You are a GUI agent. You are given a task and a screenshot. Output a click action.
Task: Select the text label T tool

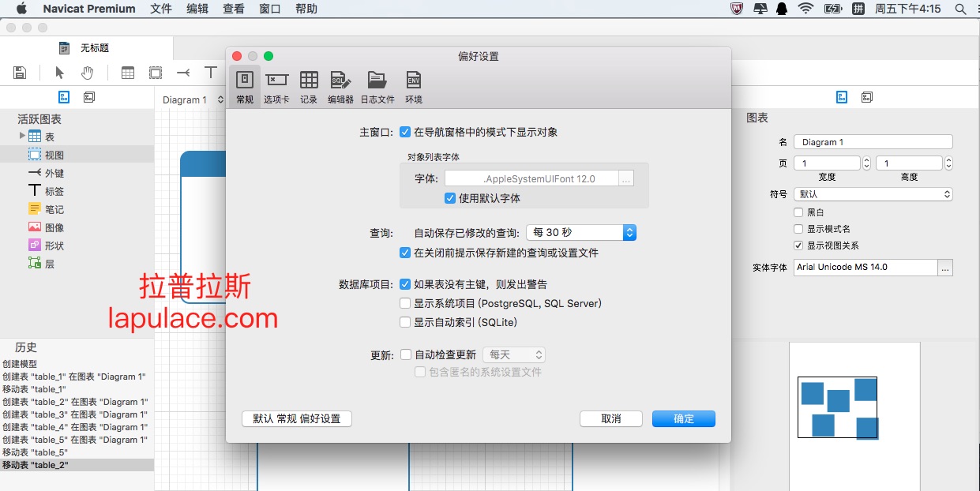(x=210, y=73)
